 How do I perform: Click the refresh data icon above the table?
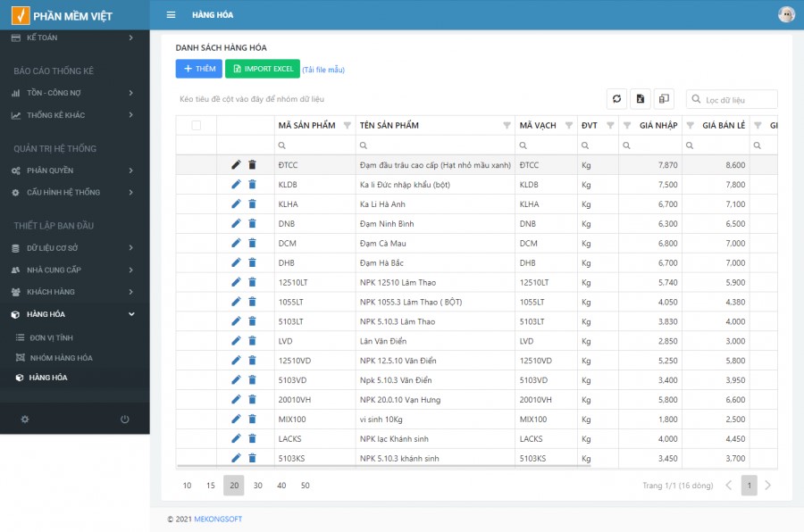click(616, 99)
